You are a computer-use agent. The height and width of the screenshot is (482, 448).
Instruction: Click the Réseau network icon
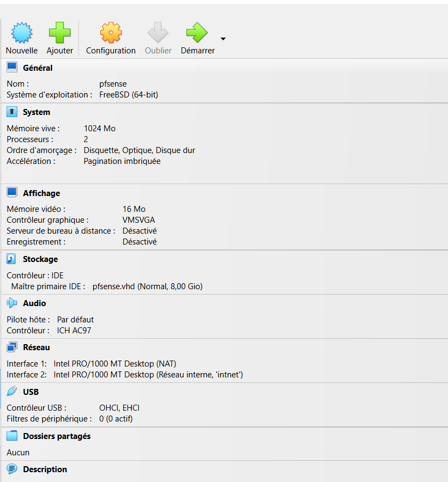(x=12, y=347)
